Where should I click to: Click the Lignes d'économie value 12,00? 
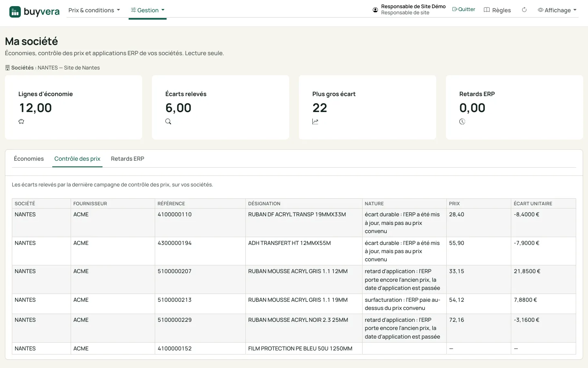point(36,108)
